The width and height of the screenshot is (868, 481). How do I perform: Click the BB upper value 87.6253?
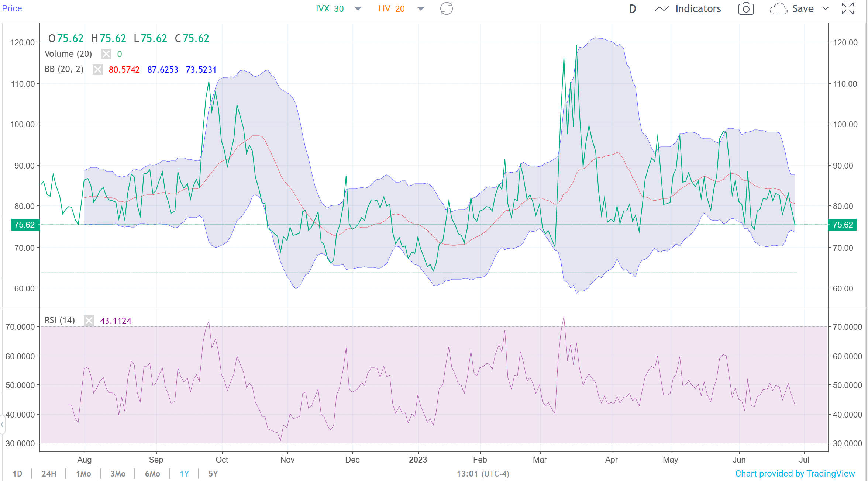click(163, 70)
